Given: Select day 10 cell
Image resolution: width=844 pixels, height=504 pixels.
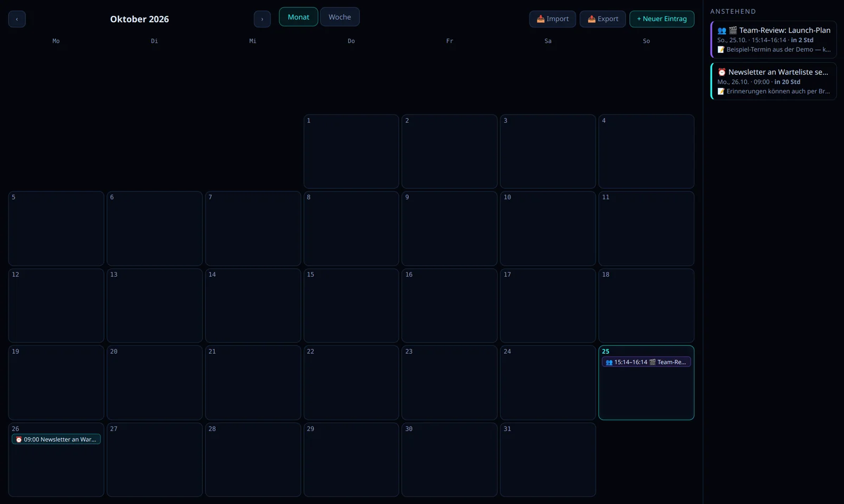Looking at the screenshot, I should coord(548,228).
